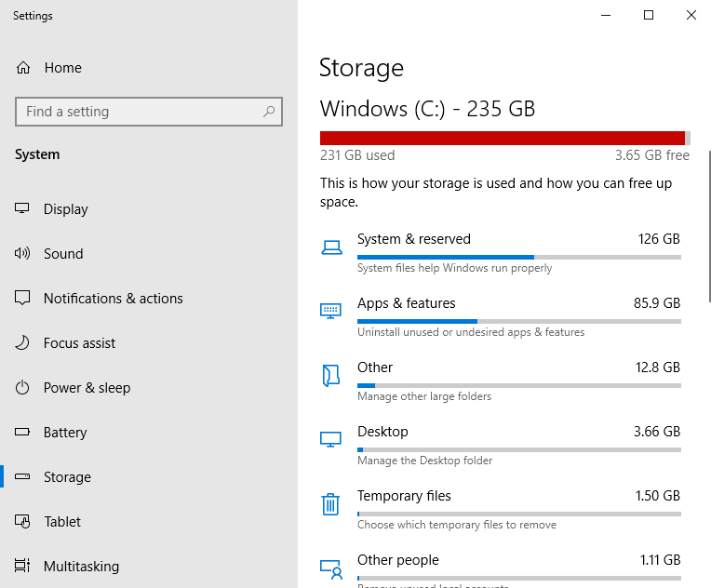Image resolution: width=711 pixels, height=588 pixels.
Task: Click the Other category usage bar
Action: tap(519, 386)
